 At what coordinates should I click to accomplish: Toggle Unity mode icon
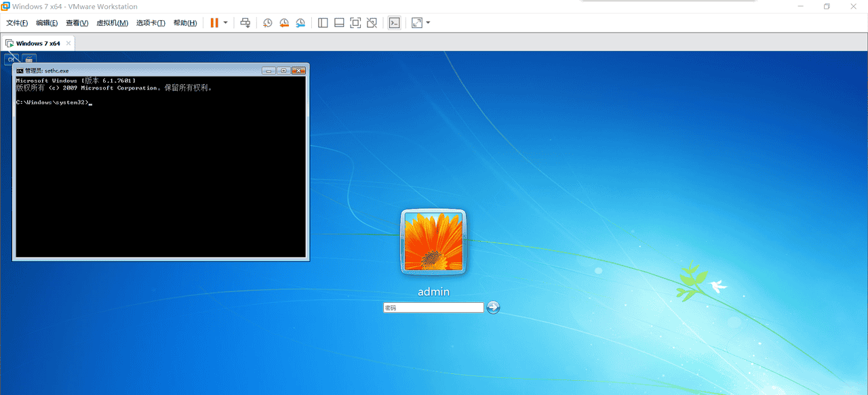click(x=372, y=22)
